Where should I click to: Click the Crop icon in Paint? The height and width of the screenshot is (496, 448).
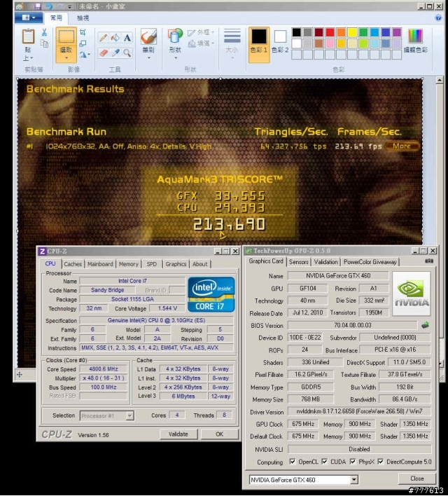click(x=83, y=32)
